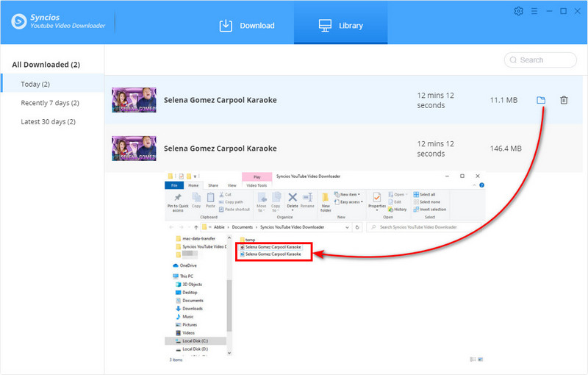
Task: Select Local Disk (C:) in Explorer sidebar
Action: 196,341
